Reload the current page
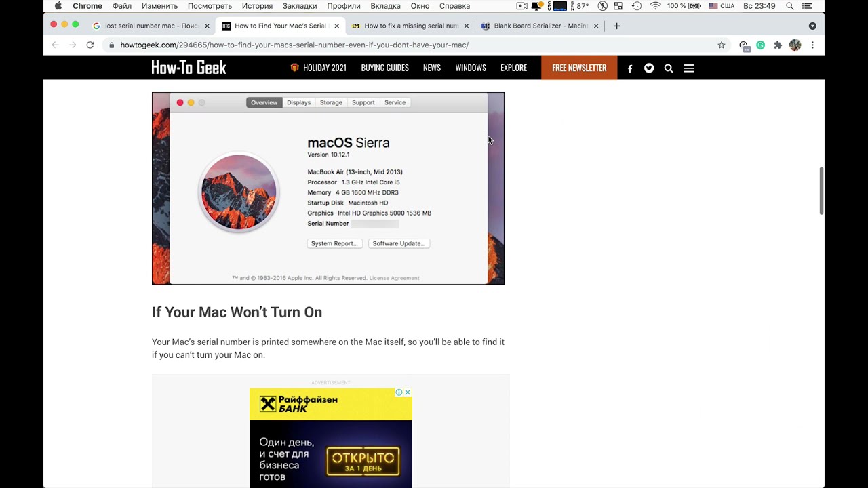 (90, 45)
